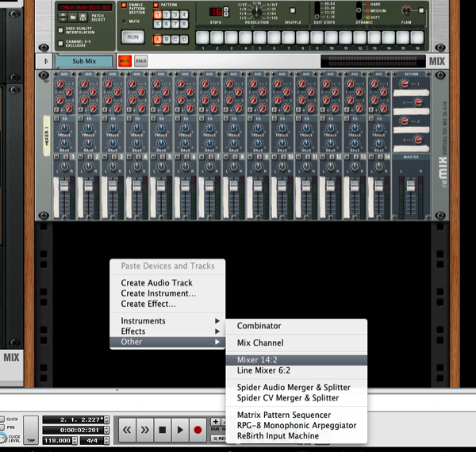The width and height of the screenshot is (476, 452).
Task: Click the fast forward transport button
Action: 144,430
